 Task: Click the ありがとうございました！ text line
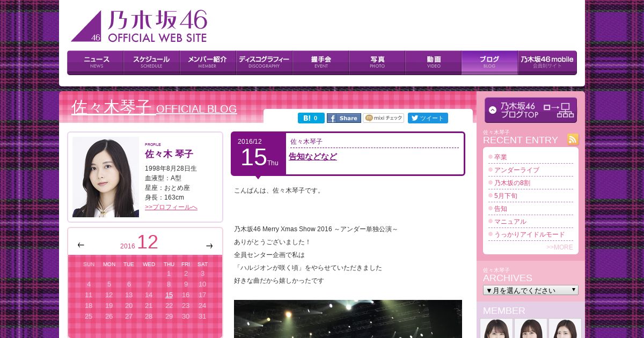(273, 242)
